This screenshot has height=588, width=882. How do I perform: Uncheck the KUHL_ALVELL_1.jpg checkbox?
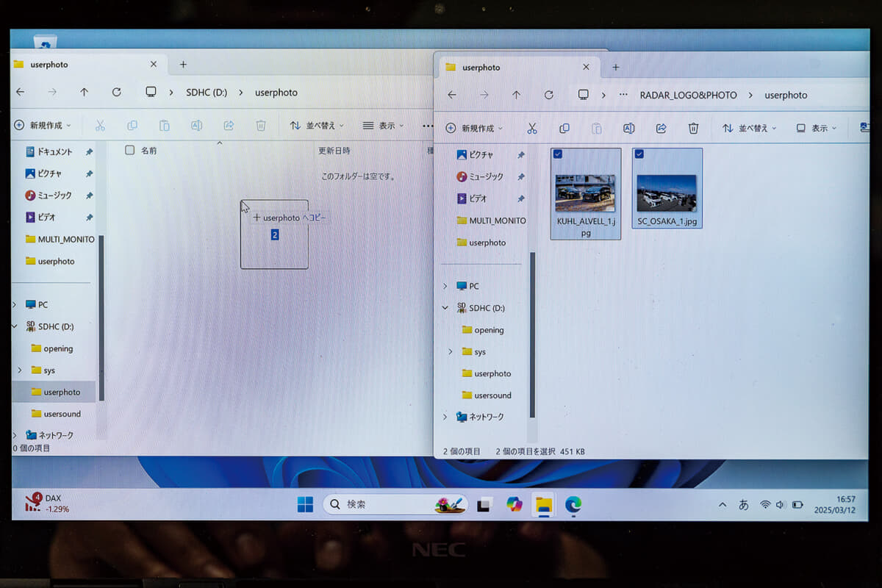point(558,154)
